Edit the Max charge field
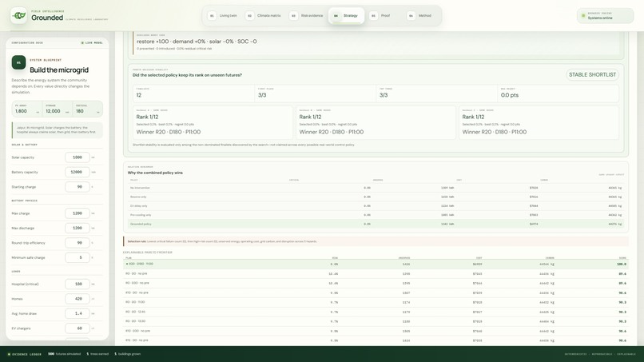This screenshot has width=644, height=362. [x=78, y=213]
